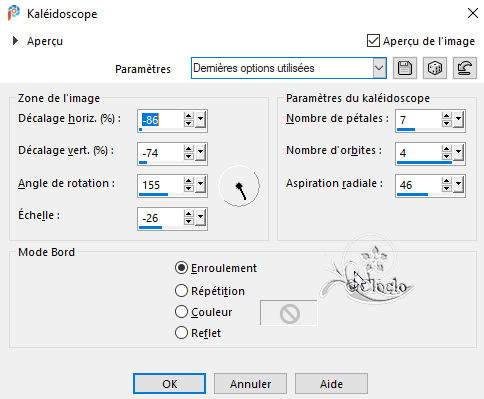The width and height of the screenshot is (484, 399).
Task: Click the PaintShop Pro logo in the title bar
Action: 14,14
